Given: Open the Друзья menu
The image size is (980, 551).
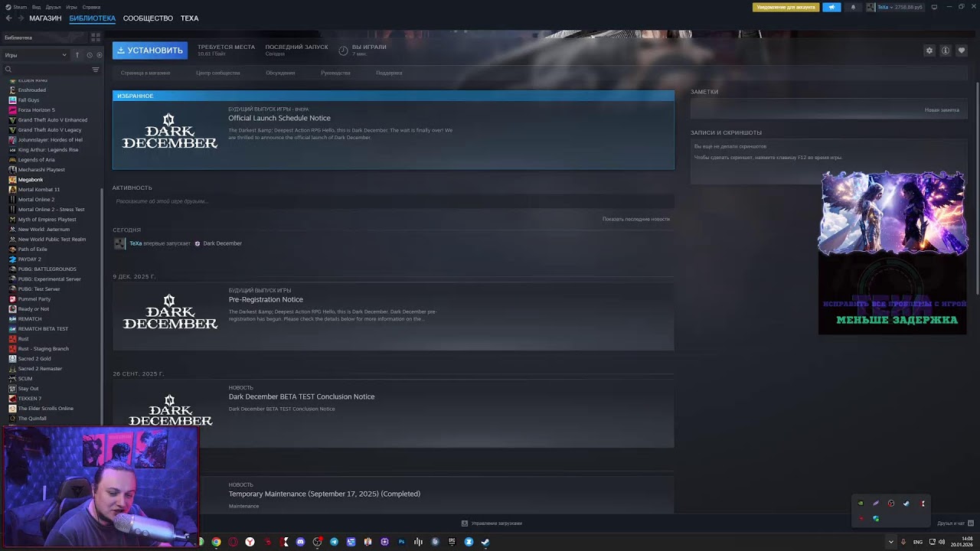Looking at the screenshot, I should pos(53,7).
